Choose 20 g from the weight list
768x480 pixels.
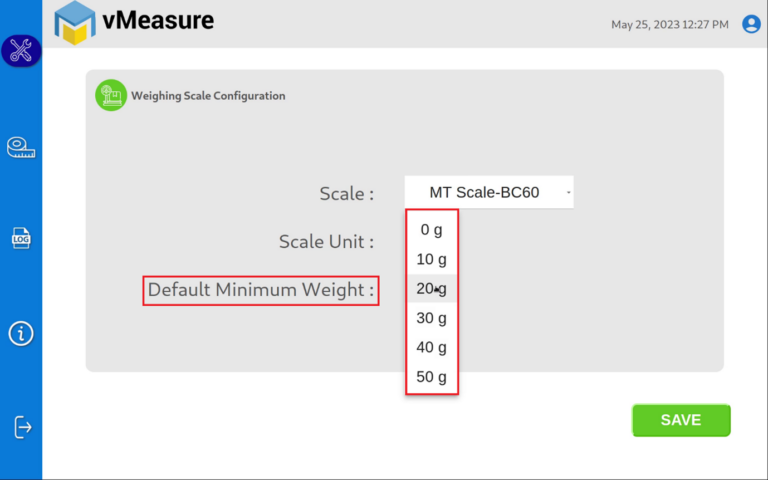(432, 288)
